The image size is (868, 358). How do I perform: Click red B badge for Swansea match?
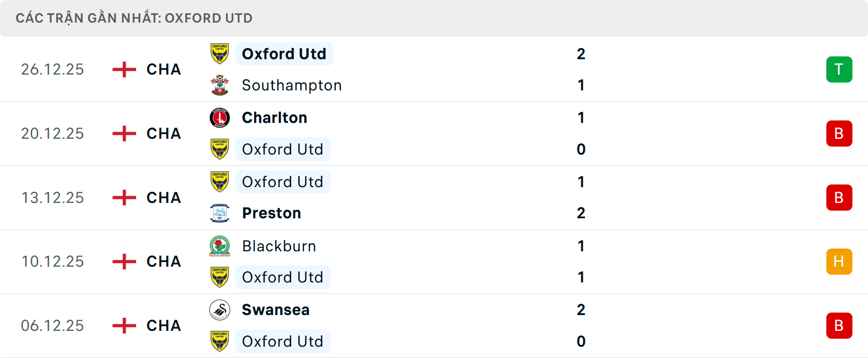(839, 325)
